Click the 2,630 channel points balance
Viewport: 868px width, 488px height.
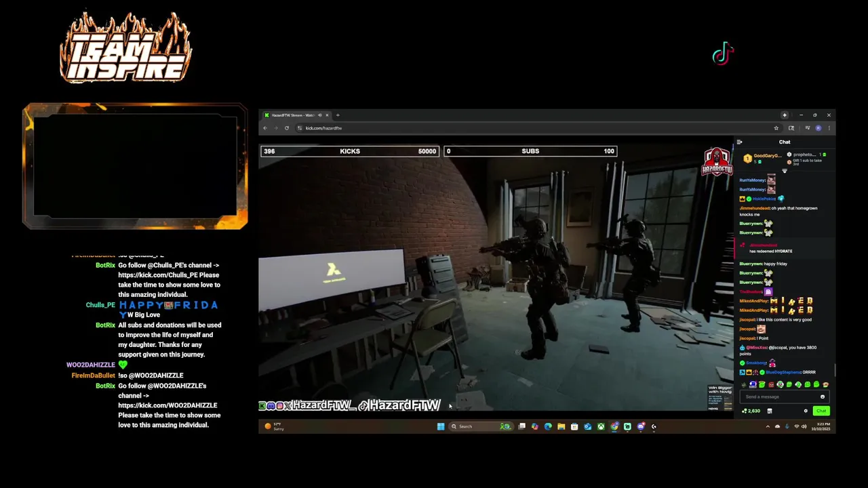click(751, 411)
